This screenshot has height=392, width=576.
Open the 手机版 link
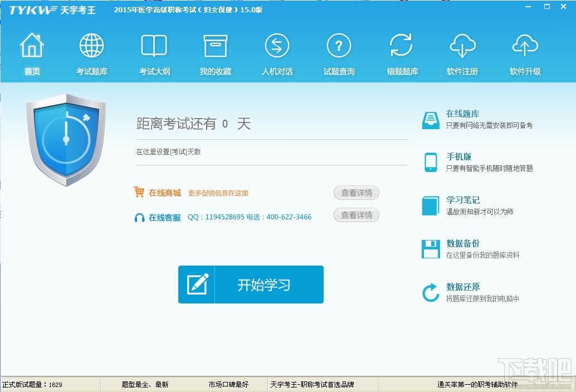click(459, 156)
